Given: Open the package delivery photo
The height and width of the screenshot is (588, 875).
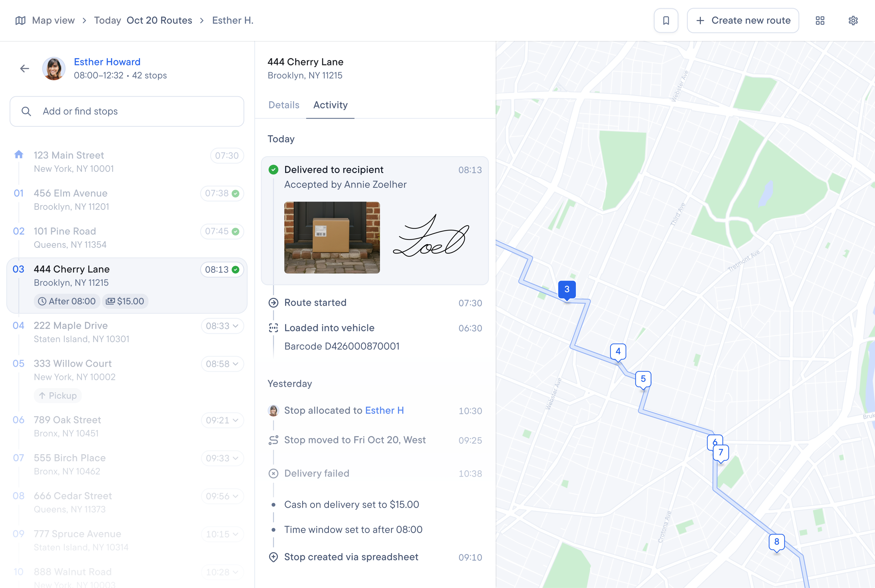Looking at the screenshot, I should click(x=332, y=237).
